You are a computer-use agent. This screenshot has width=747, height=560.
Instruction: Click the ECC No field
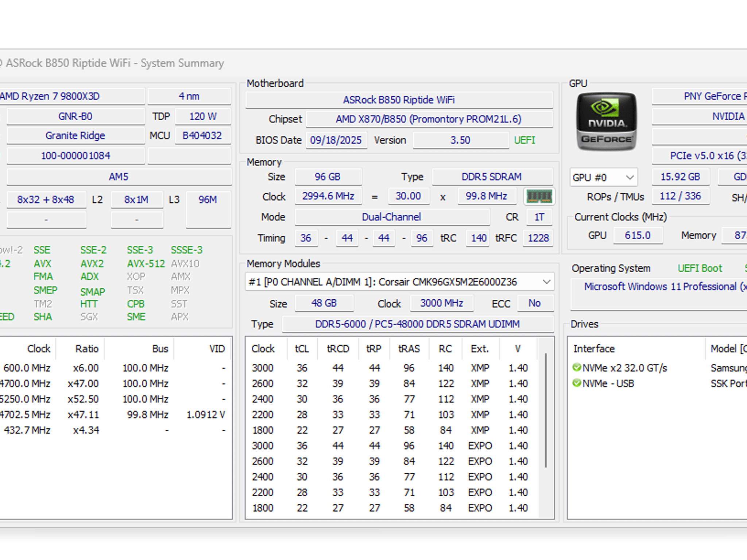pyautogui.click(x=535, y=303)
